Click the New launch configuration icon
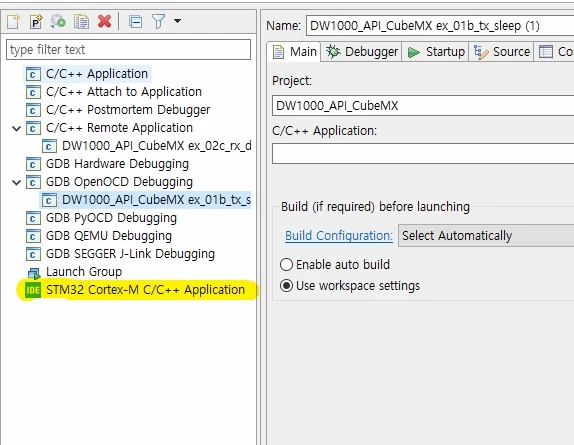This screenshot has width=574, height=445. pyautogui.click(x=13, y=22)
